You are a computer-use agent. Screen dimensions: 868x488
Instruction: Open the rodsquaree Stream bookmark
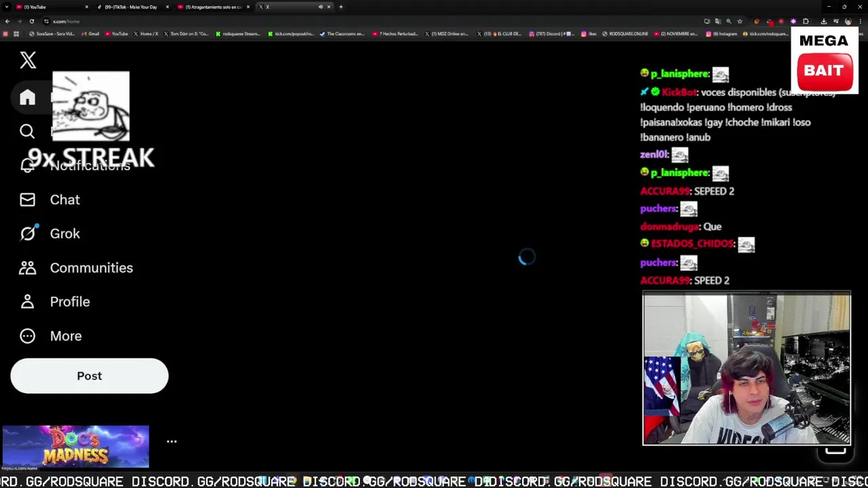pos(238,33)
